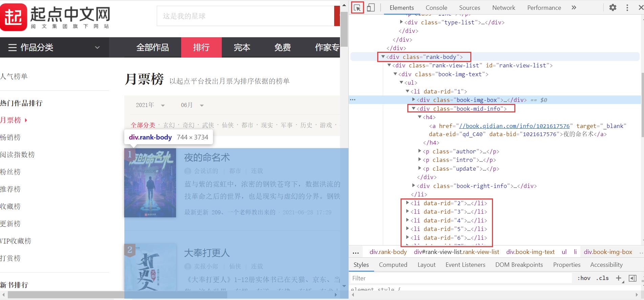Collapse the div rank-body node
644x300 pixels.
[383, 57]
